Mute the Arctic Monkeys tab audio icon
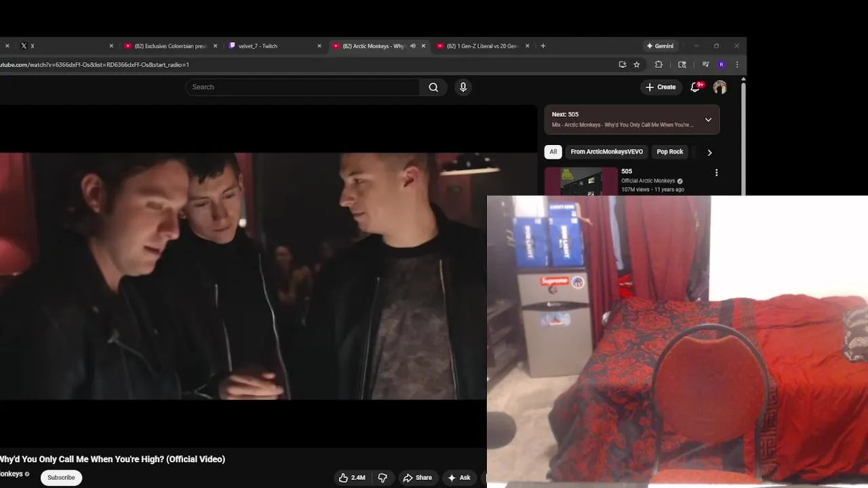This screenshot has width=868, height=488. pos(413,46)
